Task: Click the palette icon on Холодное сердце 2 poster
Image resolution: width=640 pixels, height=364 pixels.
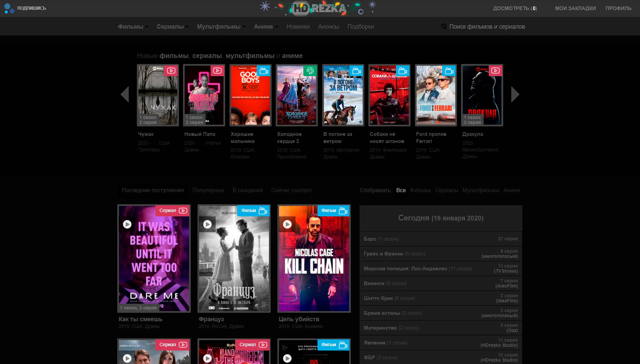Action: pyautogui.click(x=311, y=70)
